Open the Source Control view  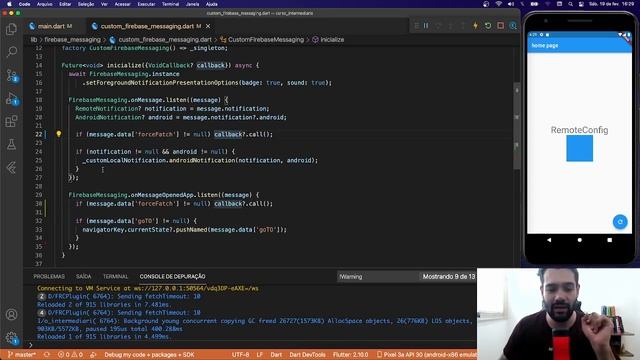pos(11,75)
